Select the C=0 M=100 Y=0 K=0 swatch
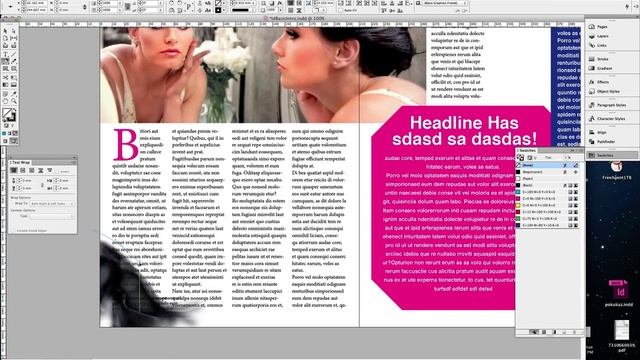 click(x=548, y=198)
